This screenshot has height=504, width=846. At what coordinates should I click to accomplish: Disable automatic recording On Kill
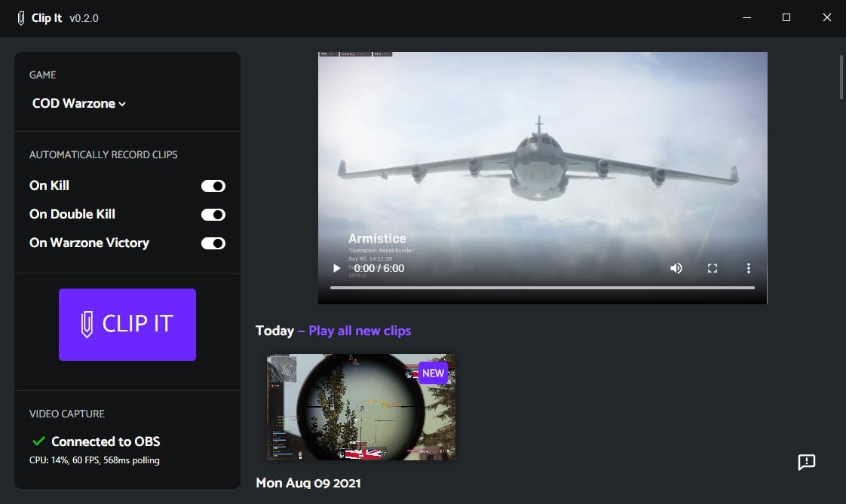[x=213, y=185]
